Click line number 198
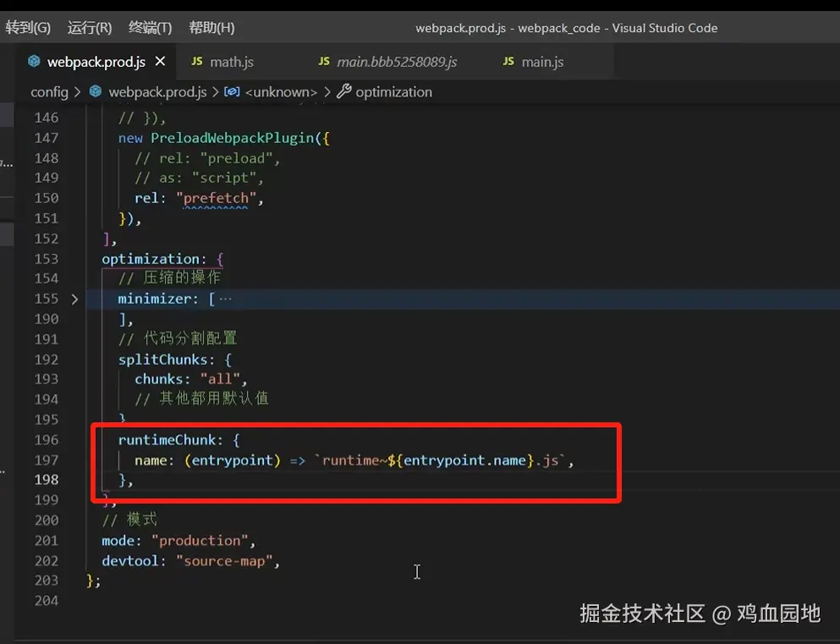This screenshot has height=644, width=840. click(46, 480)
